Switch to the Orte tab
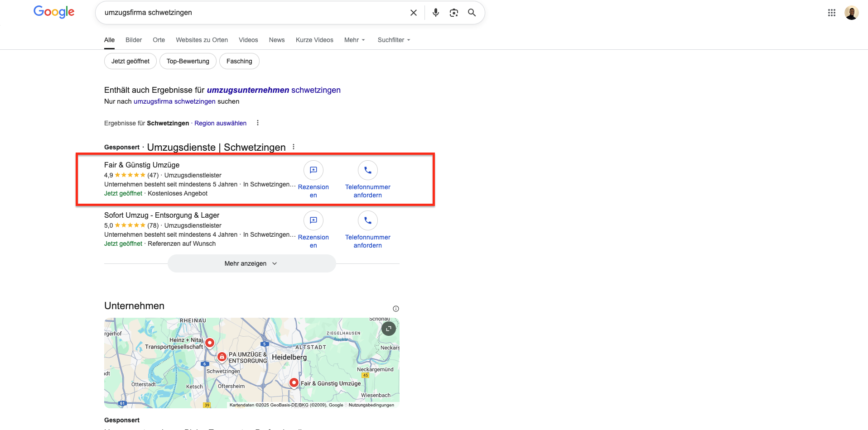Screen dimensions: 868x430 pyautogui.click(x=159, y=40)
